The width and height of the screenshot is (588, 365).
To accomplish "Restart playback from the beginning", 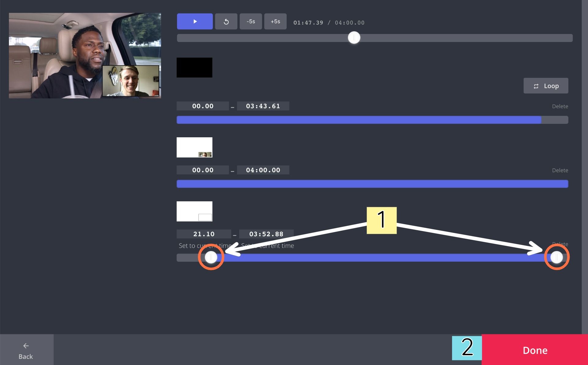I will tap(226, 21).
